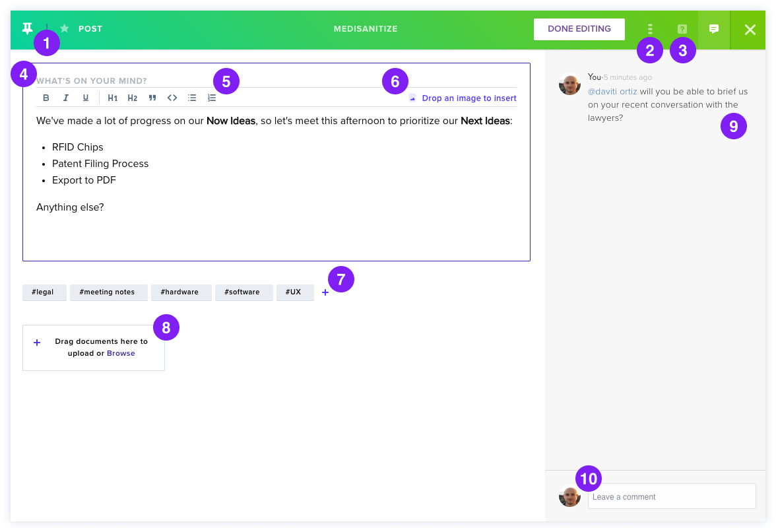The image size is (776, 532).
Task: Set Heading 1 style
Action: 112,98
